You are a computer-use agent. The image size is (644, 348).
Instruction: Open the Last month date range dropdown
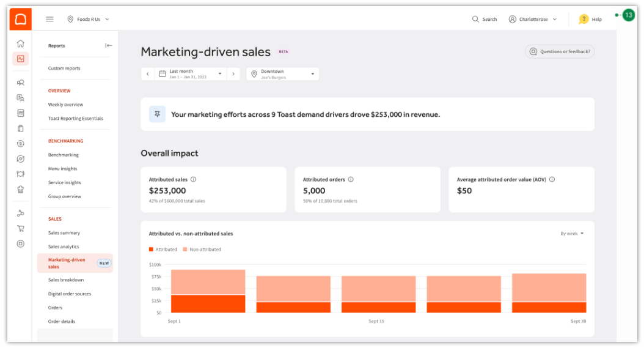[191, 74]
